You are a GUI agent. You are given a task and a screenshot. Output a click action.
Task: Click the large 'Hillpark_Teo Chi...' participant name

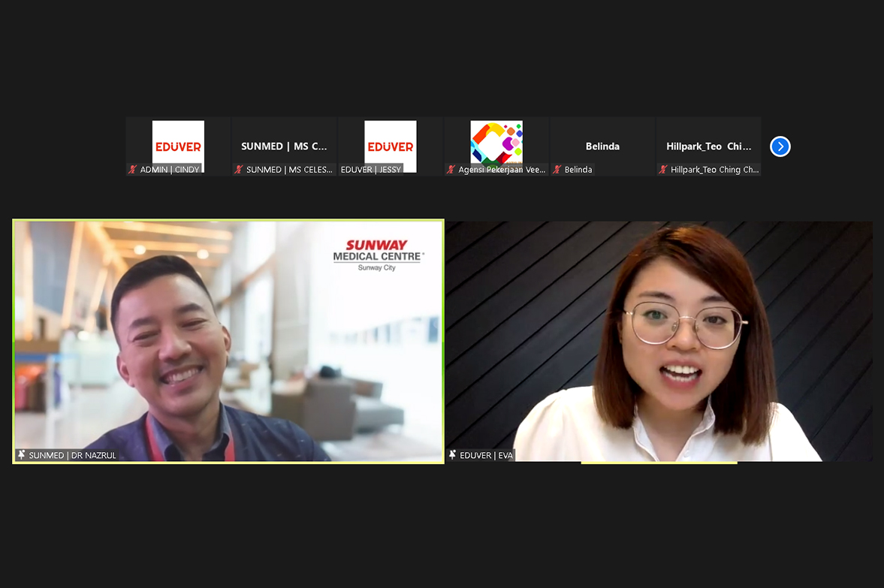pyautogui.click(x=709, y=146)
